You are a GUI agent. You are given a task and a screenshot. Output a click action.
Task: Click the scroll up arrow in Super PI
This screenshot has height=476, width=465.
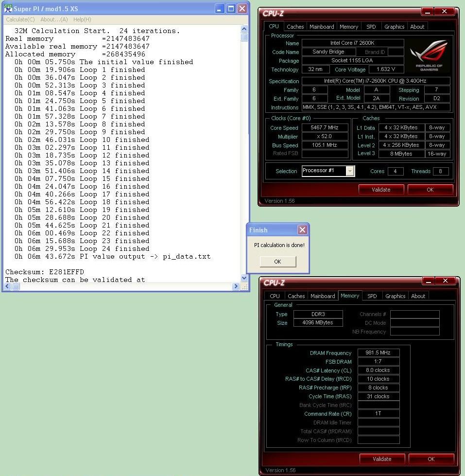(244, 29)
